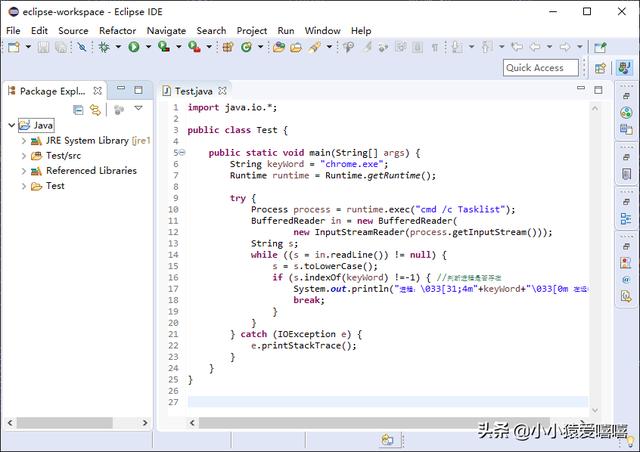Screen dimensions: 640x452
Task: Click the Javadoc @ icon in right trim
Action: coord(626,279)
